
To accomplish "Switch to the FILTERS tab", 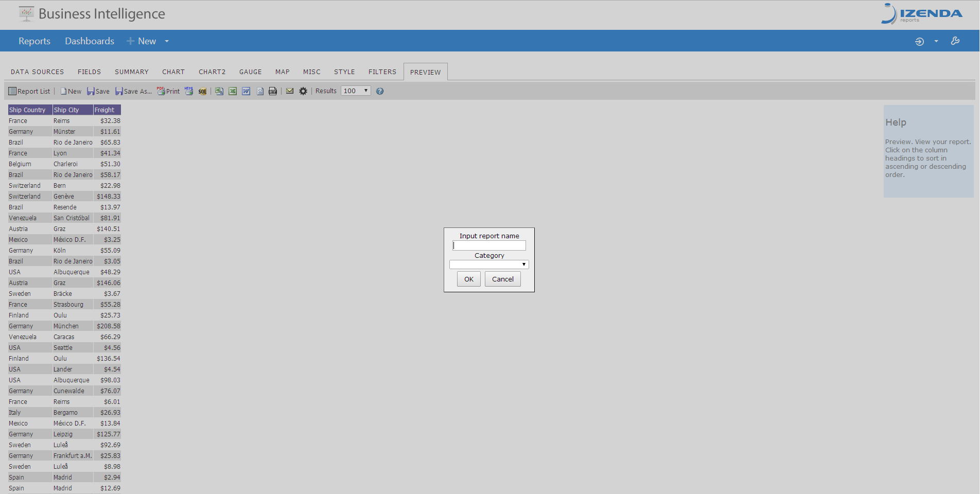I will pos(382,72).
